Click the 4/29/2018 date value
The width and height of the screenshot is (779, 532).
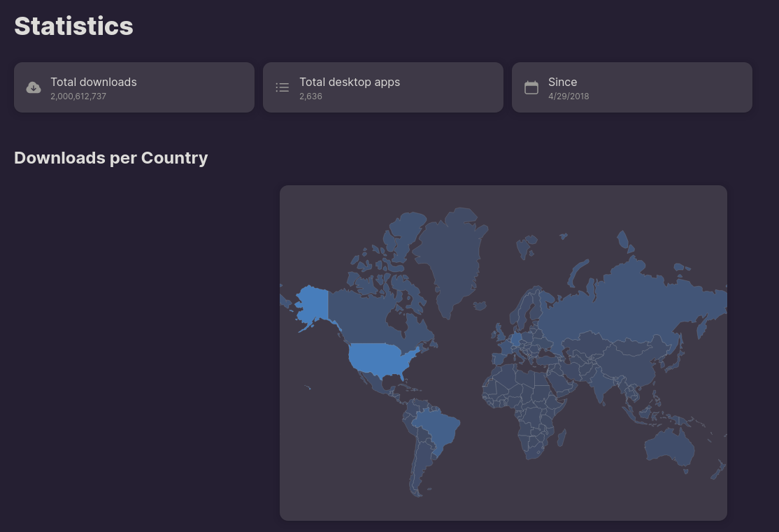coord(569,96)
